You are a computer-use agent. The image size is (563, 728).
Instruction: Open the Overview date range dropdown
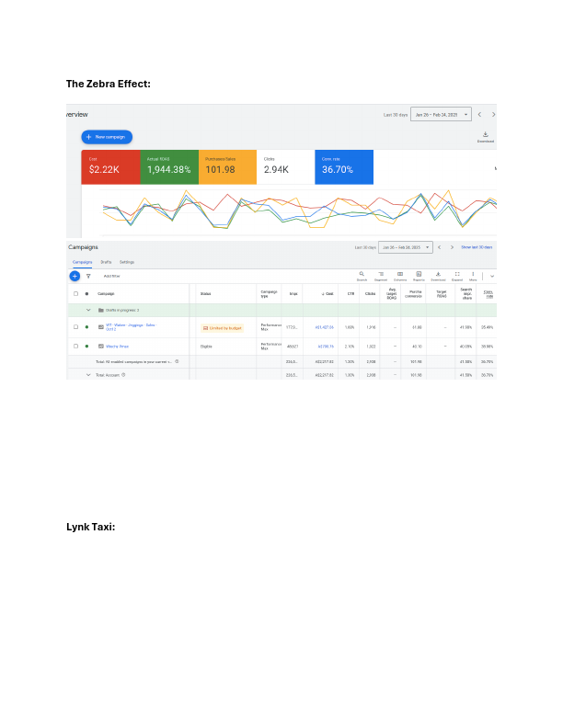point(441,114)
